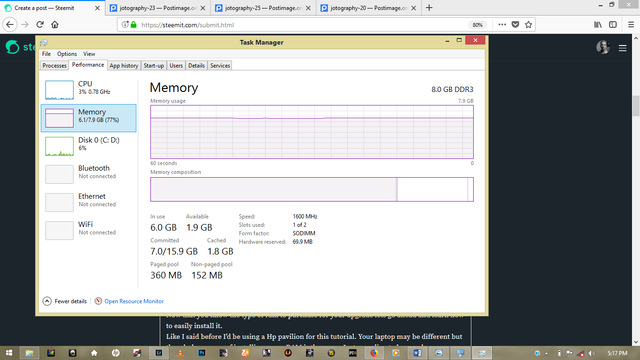Select Bluetooth in Task Manager sidebar
640x360 pixels.
[x=89, y=174]
